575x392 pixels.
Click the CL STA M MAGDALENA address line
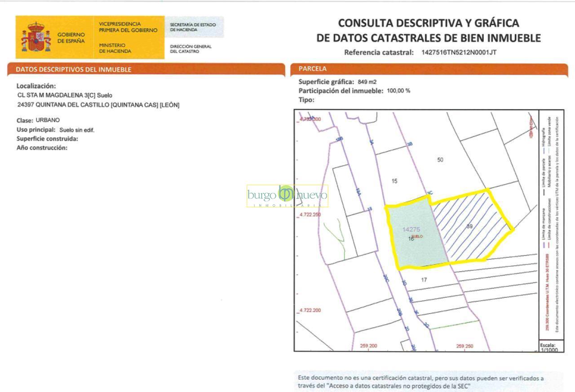coord(64,95)
